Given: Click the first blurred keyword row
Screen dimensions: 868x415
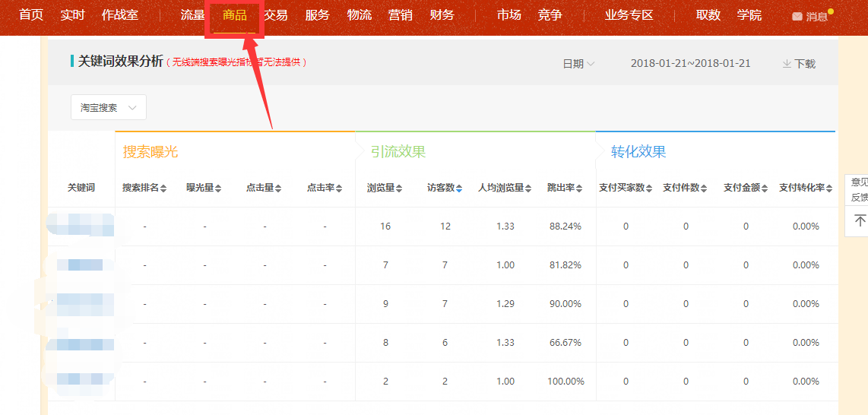Looking at the screenshot, I should 81,226.
